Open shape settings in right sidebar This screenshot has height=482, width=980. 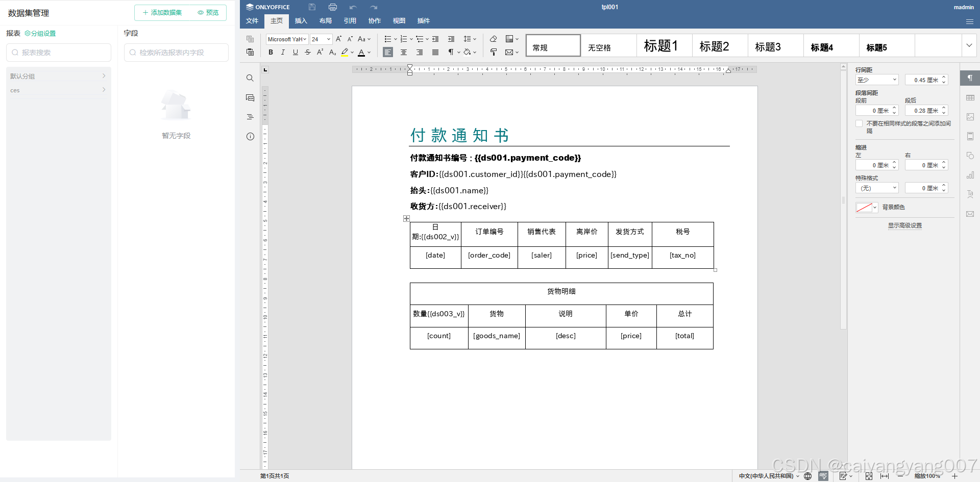tap(970, 156)
